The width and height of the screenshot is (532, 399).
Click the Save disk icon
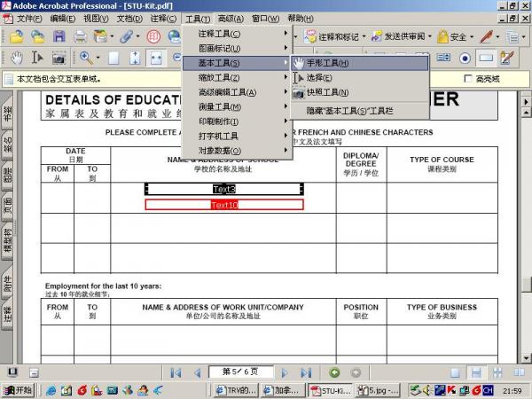click(59, 37)
